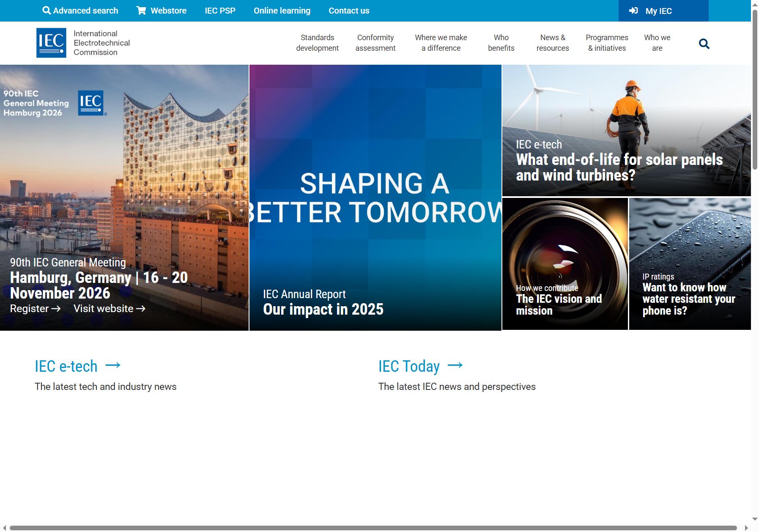Open Where we make a difference menu
The image size is (759, 532).
(441, 43)
